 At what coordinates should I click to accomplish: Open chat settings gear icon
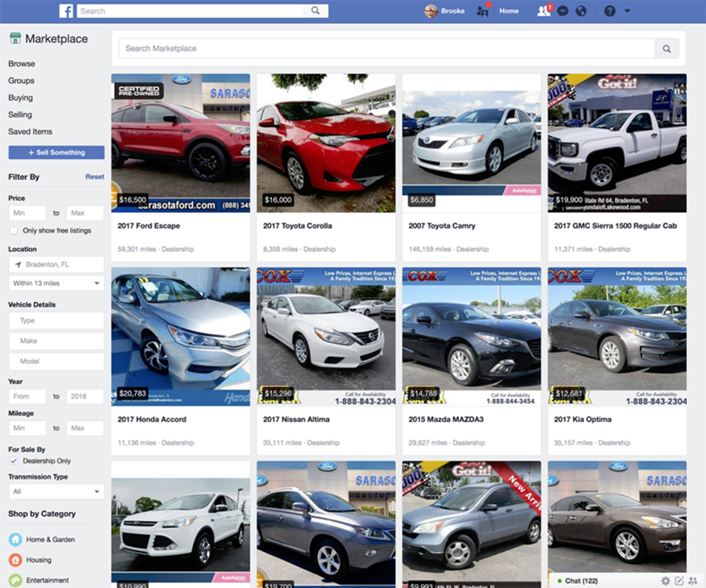coord(666,581)
